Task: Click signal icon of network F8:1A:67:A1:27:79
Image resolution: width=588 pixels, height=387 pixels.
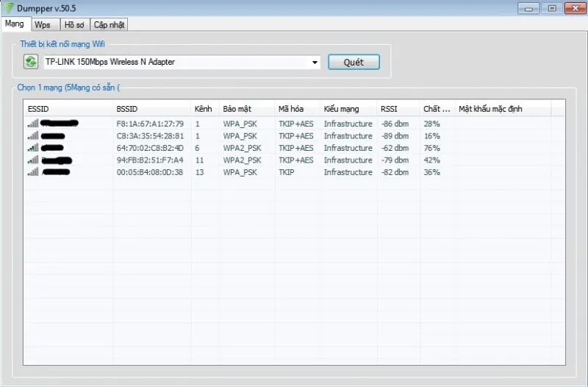Action: (32, 124)
